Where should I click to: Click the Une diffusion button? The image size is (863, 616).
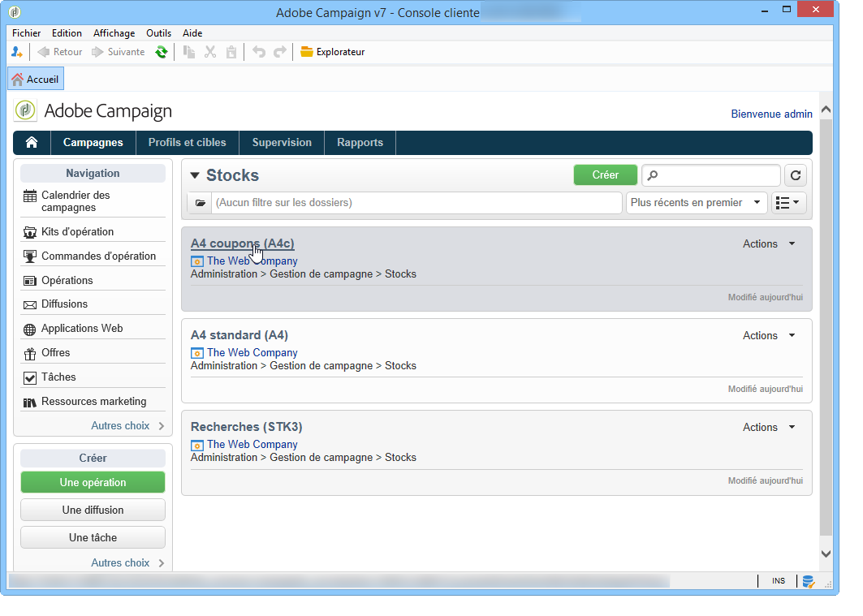[x=93, y=510]
